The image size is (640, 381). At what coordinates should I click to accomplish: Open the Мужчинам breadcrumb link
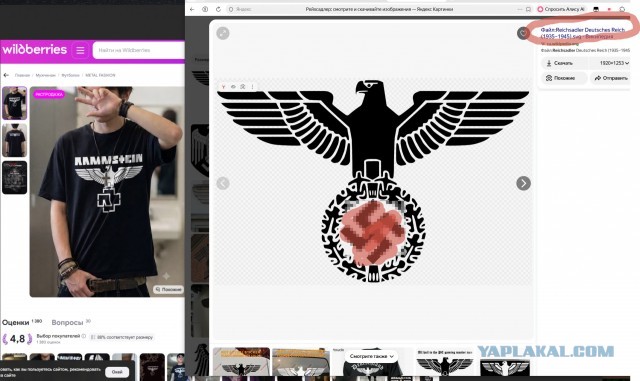point(45,75)
